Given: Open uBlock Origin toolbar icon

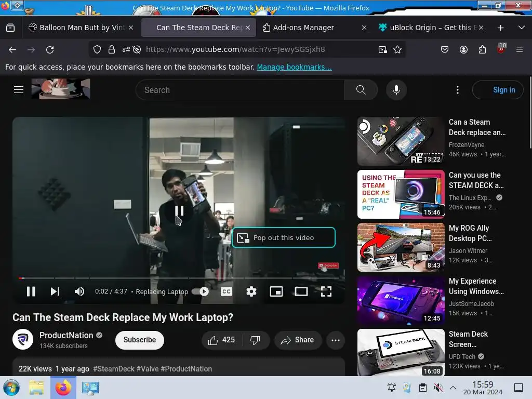Looking at the screenshot, I should (501, 48).
